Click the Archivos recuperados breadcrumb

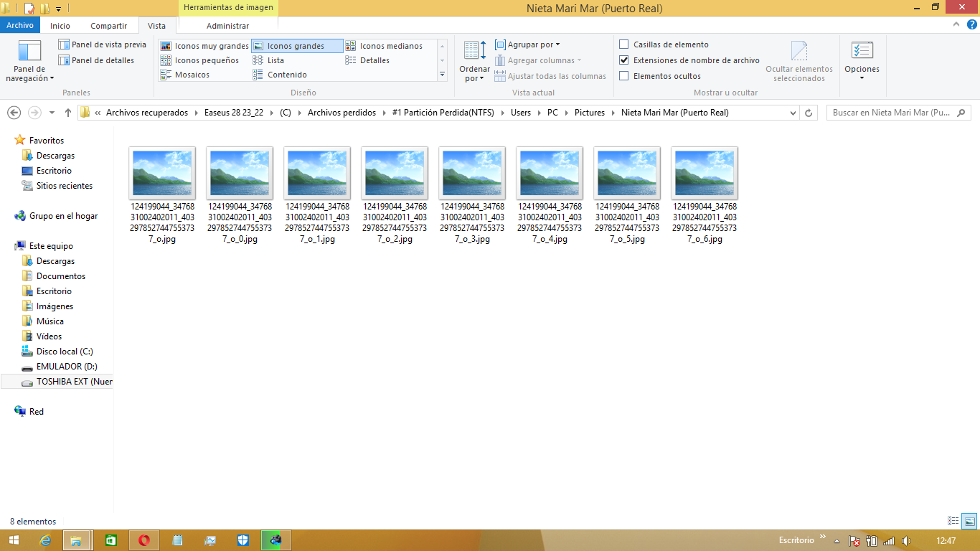147,113
